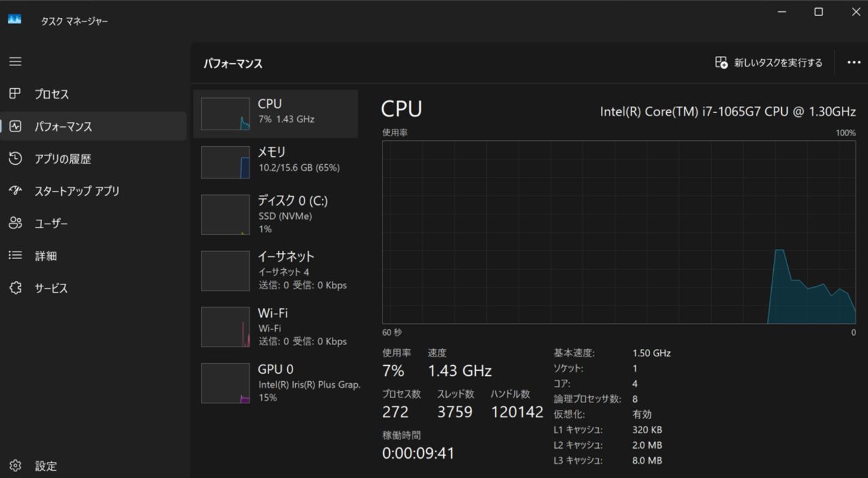Open 設定 at the sidebar bottom
The width and height of the screenshot is (868, 478).
click(93, 466)
